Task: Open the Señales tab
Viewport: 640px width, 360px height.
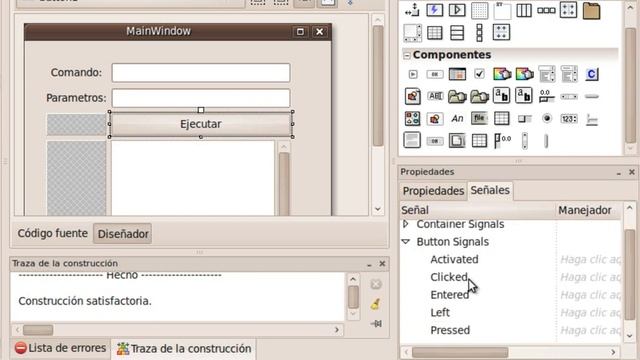Action: click(490, 190)
